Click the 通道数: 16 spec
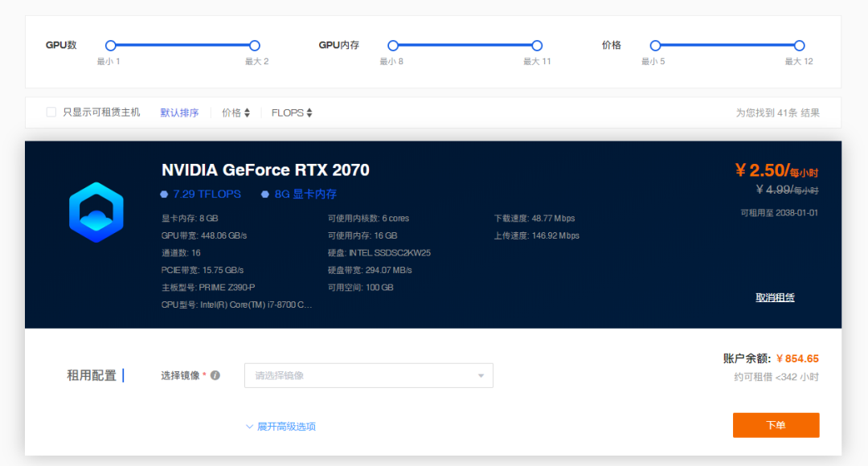Viewport: 868px width, 466px height. point(181,253)
